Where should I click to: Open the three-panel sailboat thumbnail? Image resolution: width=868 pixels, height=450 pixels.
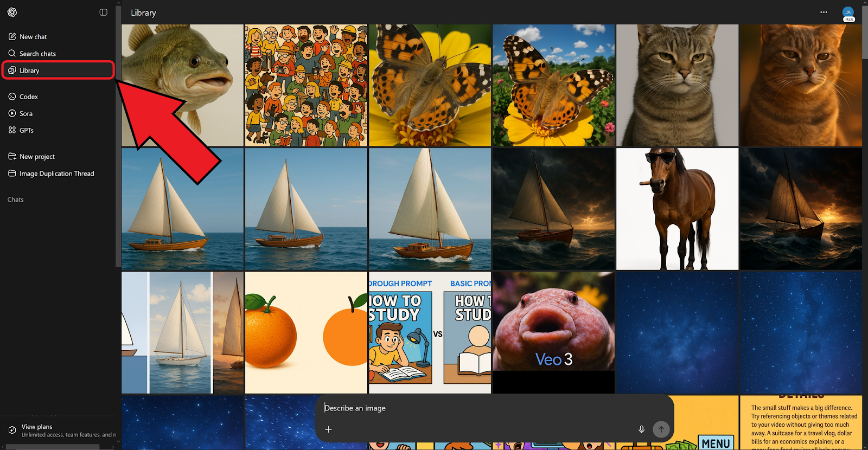tap(182, 332)
